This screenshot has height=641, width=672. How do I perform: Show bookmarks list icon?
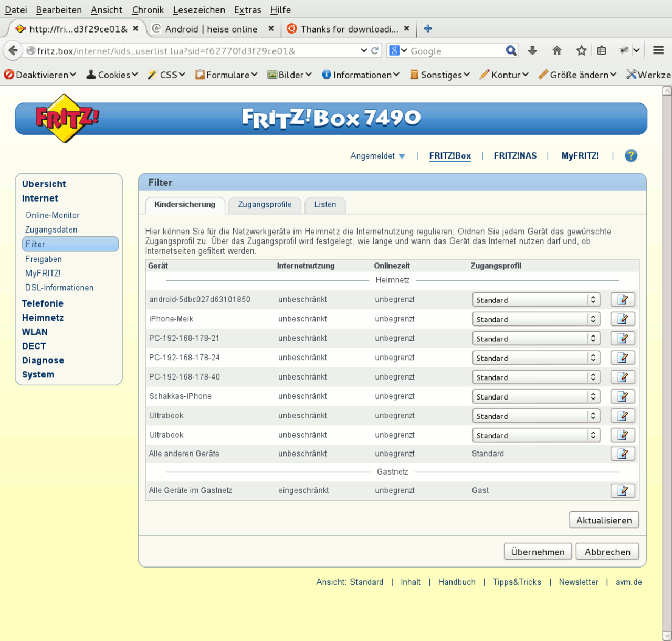click(602, 51)
